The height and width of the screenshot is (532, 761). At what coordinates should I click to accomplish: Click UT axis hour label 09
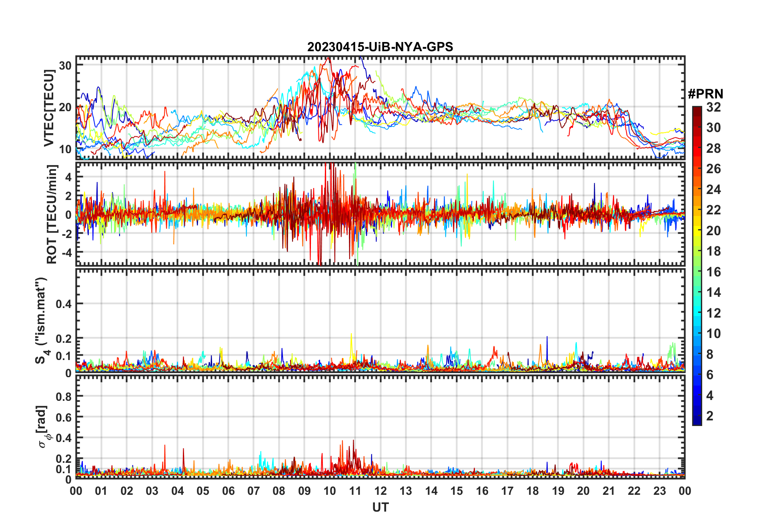[x=304, y=491]
